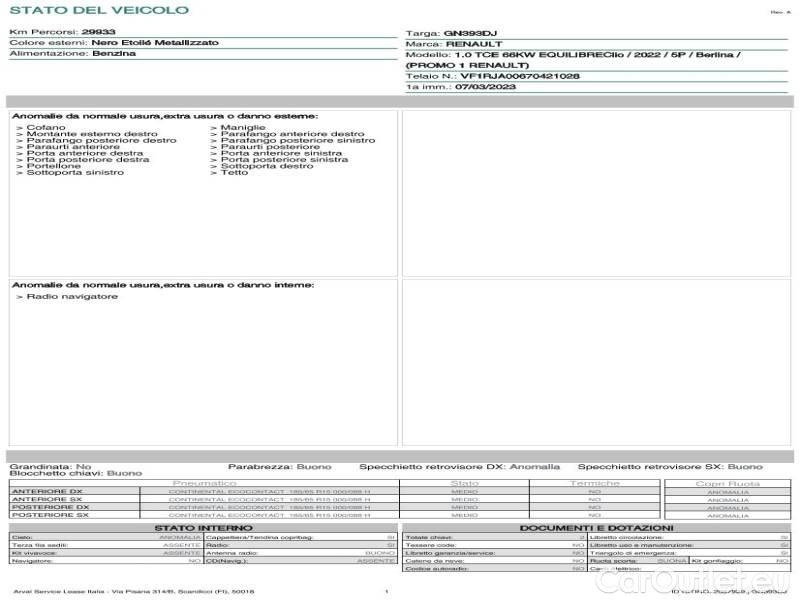This screenshot has width=800, height=600.
Task: Select the Cofano anomaly entry
Action: (x=46, y=128)
